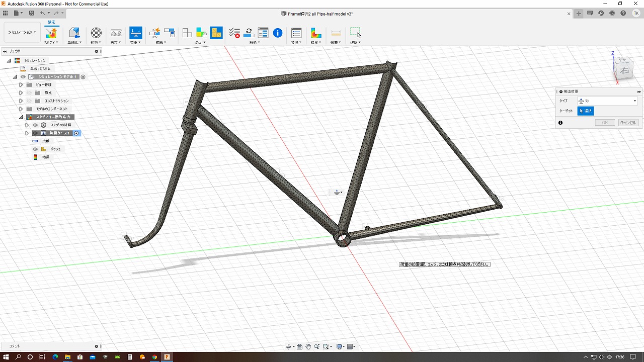The image size is (644, 362).
Task: Open the 接触 menu dropdown label
Action: pos(161,43)
